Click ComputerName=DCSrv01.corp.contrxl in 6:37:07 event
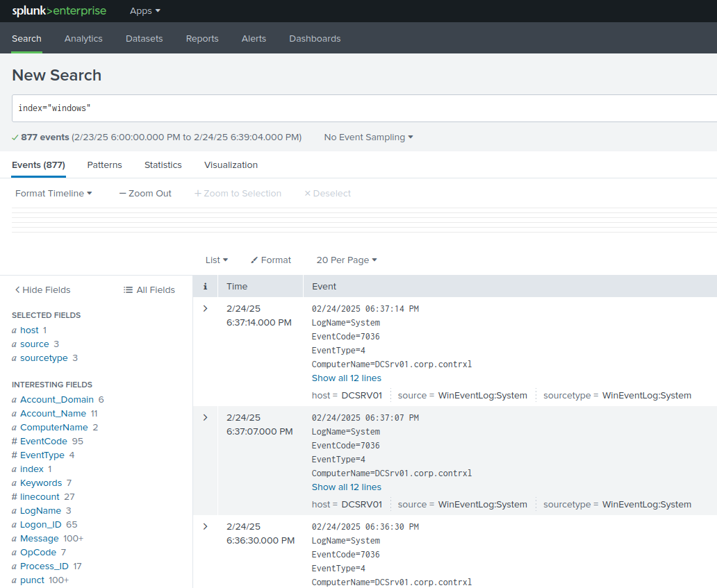717x588 pixels. click(392, 473)
